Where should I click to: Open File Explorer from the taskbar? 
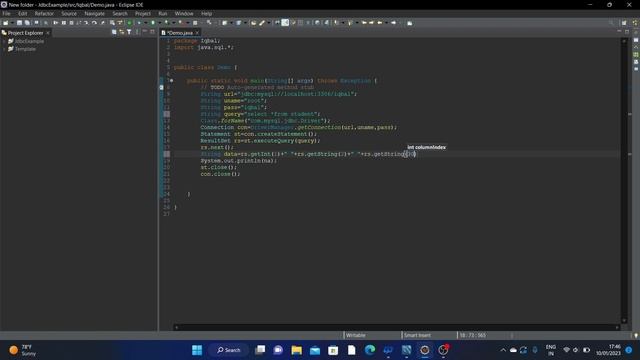pos(297,350)
